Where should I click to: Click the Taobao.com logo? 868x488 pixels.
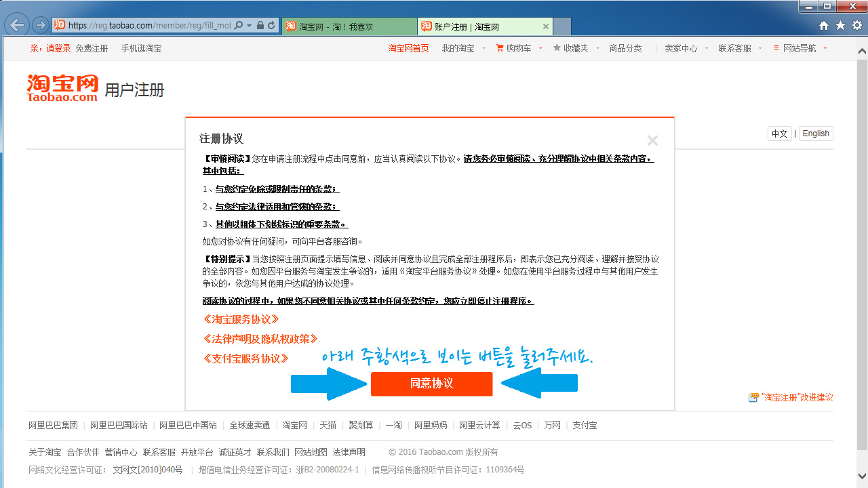tap(63, 88)
